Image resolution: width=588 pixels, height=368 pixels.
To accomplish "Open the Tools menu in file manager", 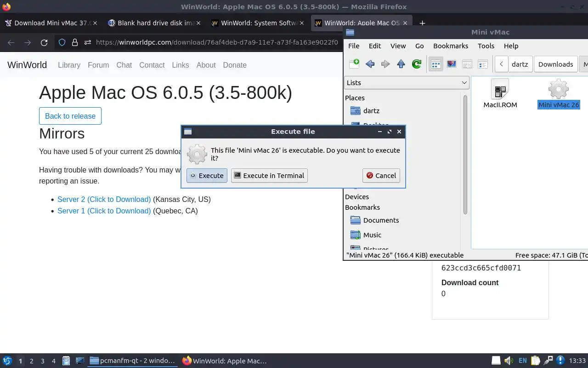I will 486,46.
